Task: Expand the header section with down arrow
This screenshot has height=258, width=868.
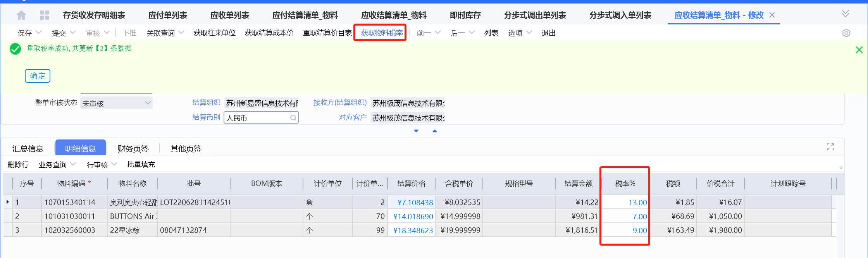Action: coord(416,131)
